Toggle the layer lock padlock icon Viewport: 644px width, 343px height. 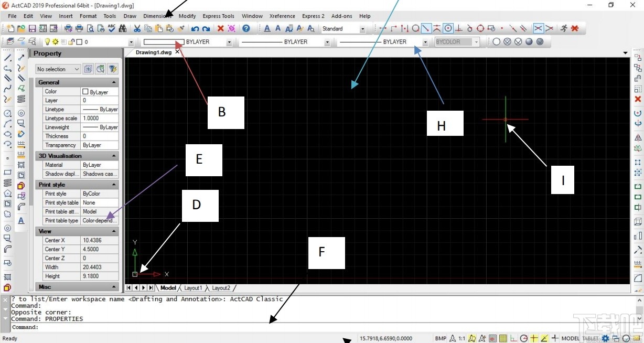coord(70,41)
